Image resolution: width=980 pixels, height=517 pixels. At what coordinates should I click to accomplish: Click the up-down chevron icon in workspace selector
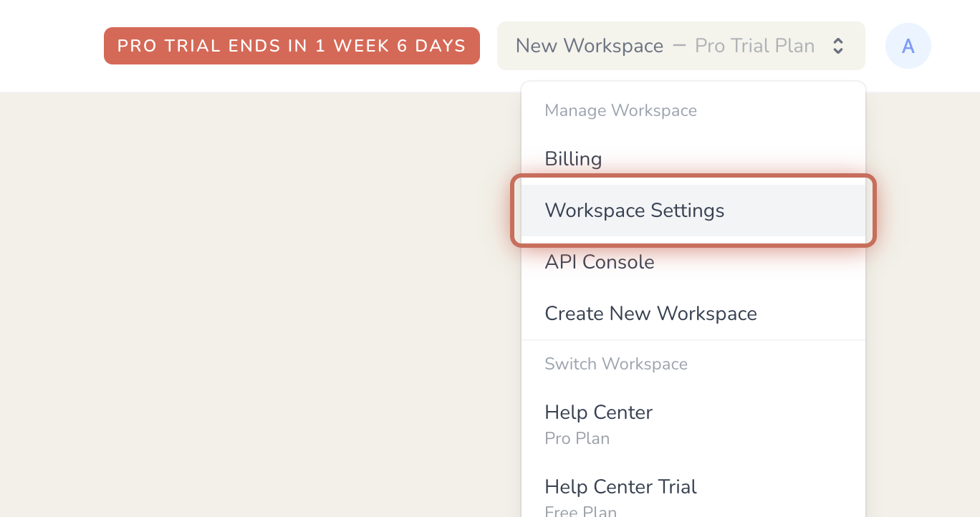(837, 46)
